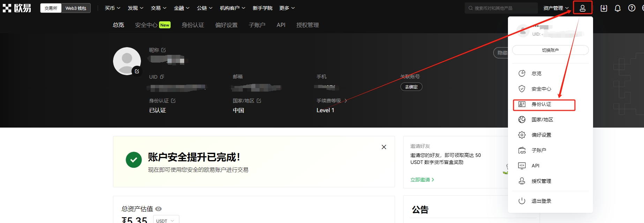The height and width of the screenshot is (223, 644).
Task: Click 去绑定 button
Action: pyautogui.click(x=411, y=87)
